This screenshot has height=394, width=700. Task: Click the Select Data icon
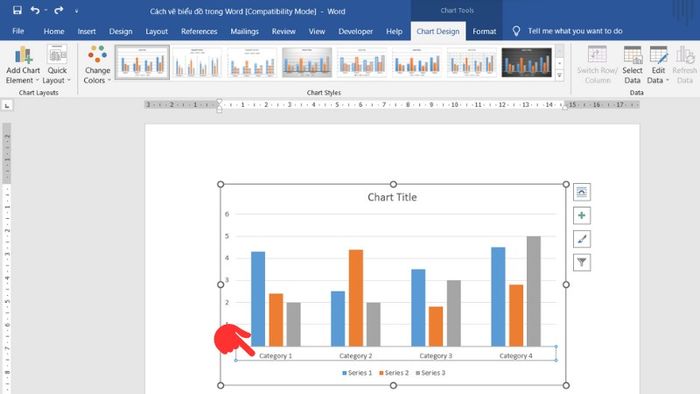[633, 65]
